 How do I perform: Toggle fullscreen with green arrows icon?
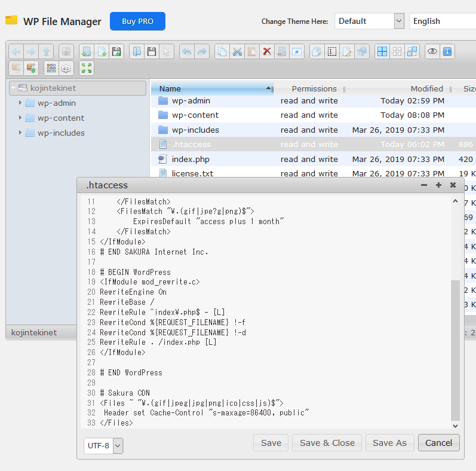click(x=87, y=68)
